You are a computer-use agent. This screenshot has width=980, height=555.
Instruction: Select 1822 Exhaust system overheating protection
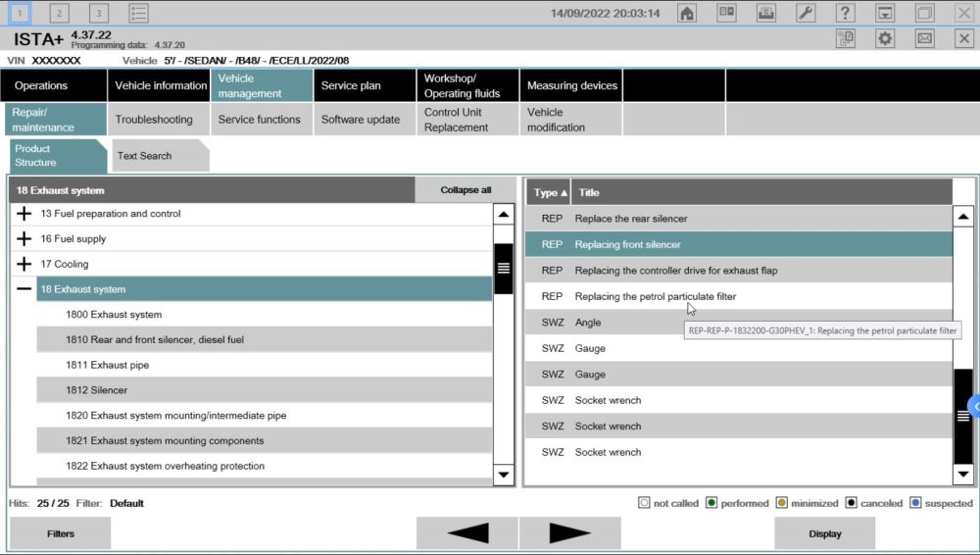pos(265,466)
